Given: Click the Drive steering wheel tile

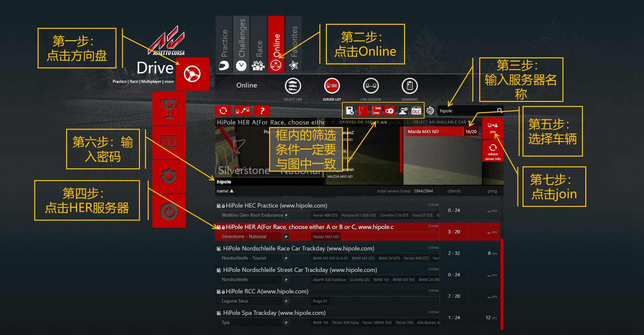Looking at the screenshot, I should [193, 74].
